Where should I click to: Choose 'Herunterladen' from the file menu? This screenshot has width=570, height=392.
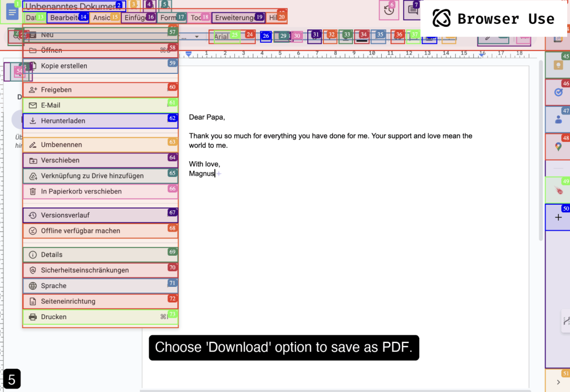click(x=100, y=121)
